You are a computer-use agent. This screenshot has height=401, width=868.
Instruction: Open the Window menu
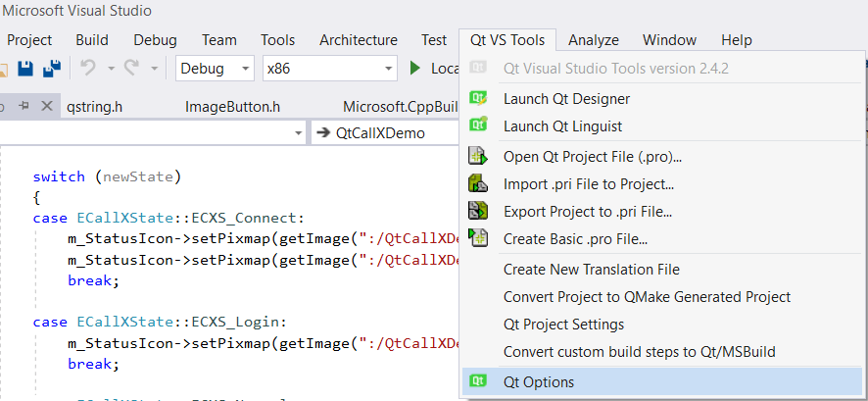pyautogui.click(x=669, y=40)
